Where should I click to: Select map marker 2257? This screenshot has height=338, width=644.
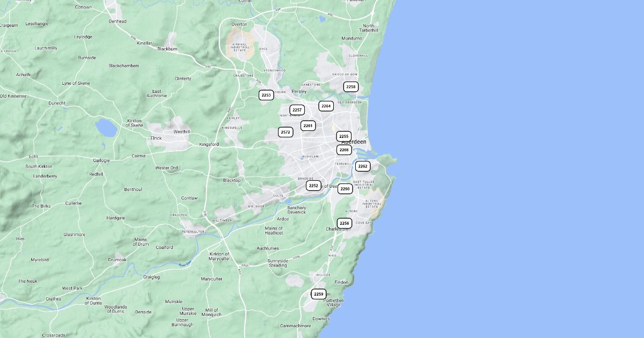click(297, 110)
